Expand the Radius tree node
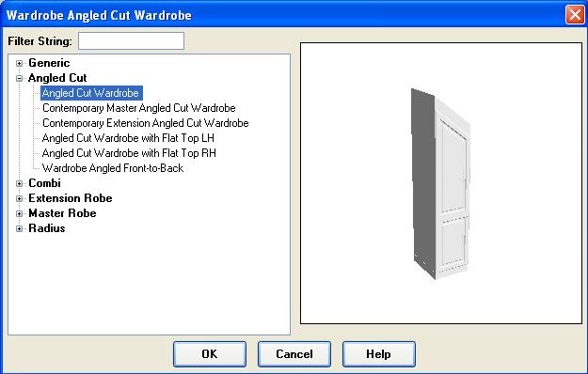This screenshot has height=374, width=588. [x=20, y=228]
